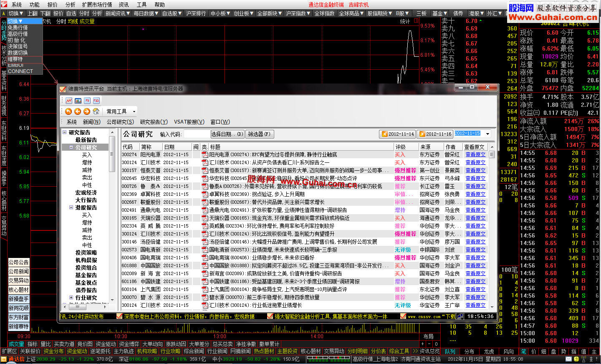Expand the 行业研究 tree node
The width and height of the screenshot is (601, 364).
pyautogui.click(x=71, y=298)
